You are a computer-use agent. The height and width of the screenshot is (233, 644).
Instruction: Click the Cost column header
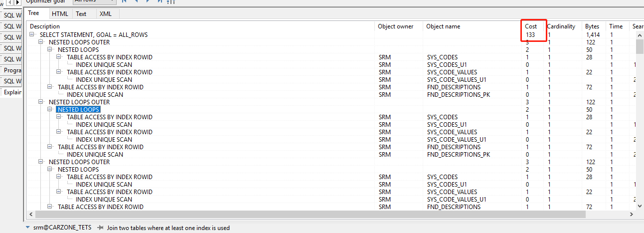pos(531,26)
